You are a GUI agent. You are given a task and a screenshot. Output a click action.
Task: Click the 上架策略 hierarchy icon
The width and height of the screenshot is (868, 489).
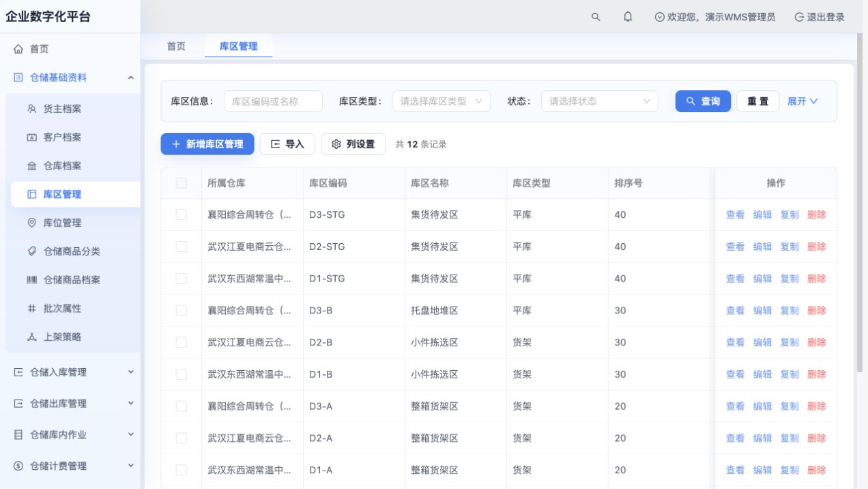[31, 337]
